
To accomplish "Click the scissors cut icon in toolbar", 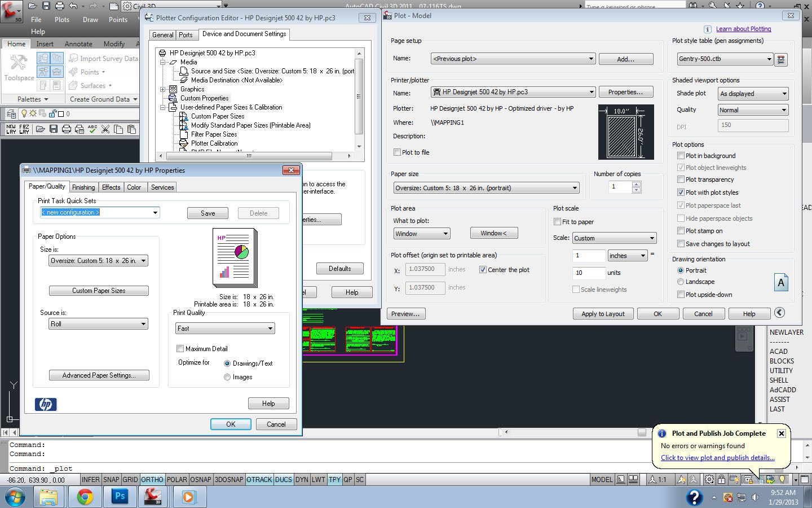I will click(x=105, y=129).
